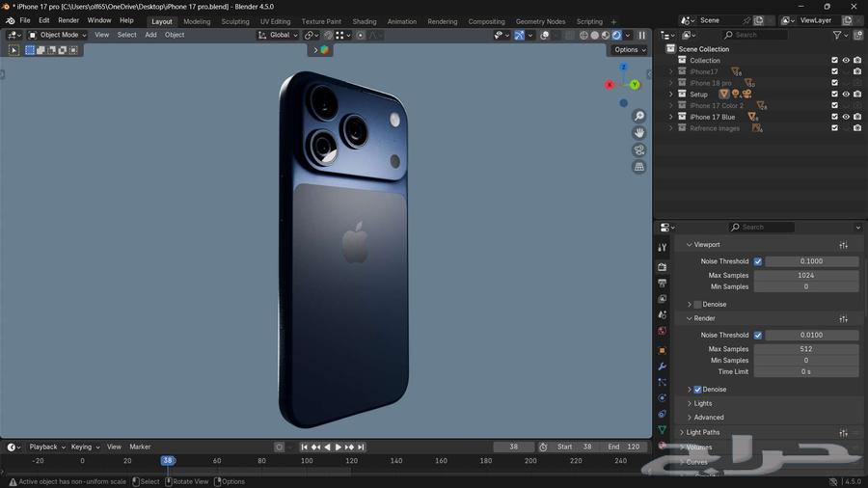Expand the iPhone 17 Blue collection
This screenshot has width=868, height=488.
(x=671, y=117)
